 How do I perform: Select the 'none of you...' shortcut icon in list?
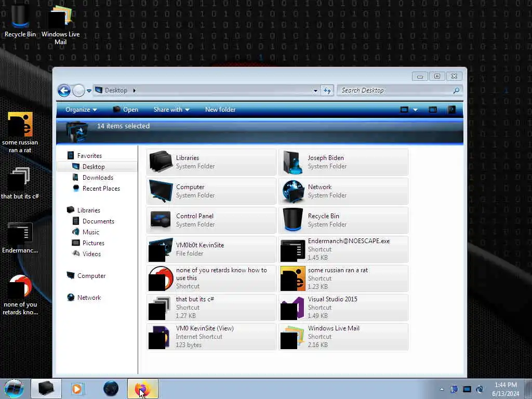coord(161,278)
